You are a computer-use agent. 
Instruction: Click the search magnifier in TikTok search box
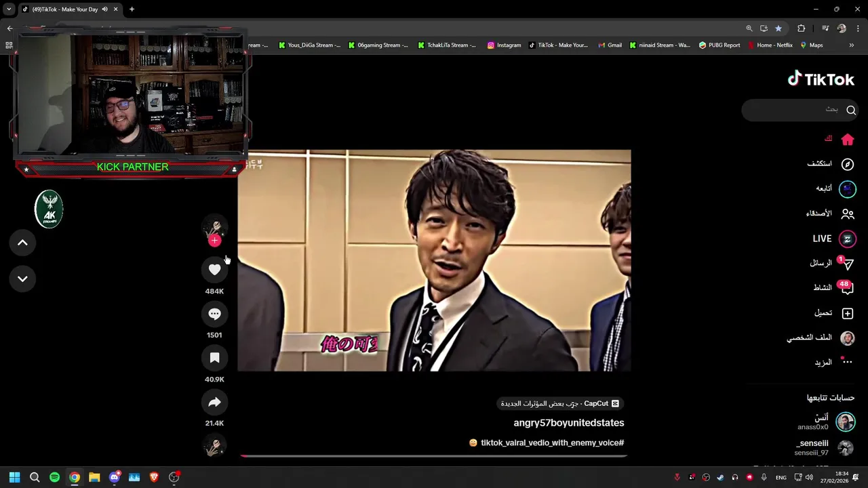[x=851, y=110]
